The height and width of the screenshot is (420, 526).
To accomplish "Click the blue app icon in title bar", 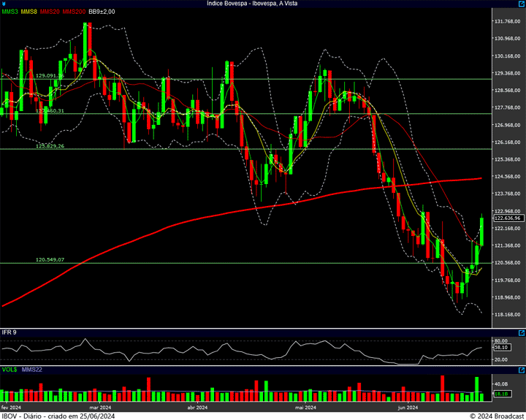I will coord(4,4).
